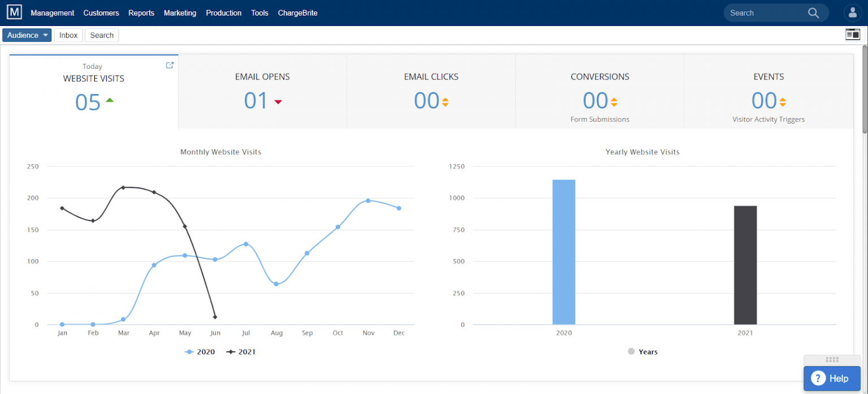Toggle the 2021 series in monthly chart legend
The image size is (868, 394).
(242, 352)
